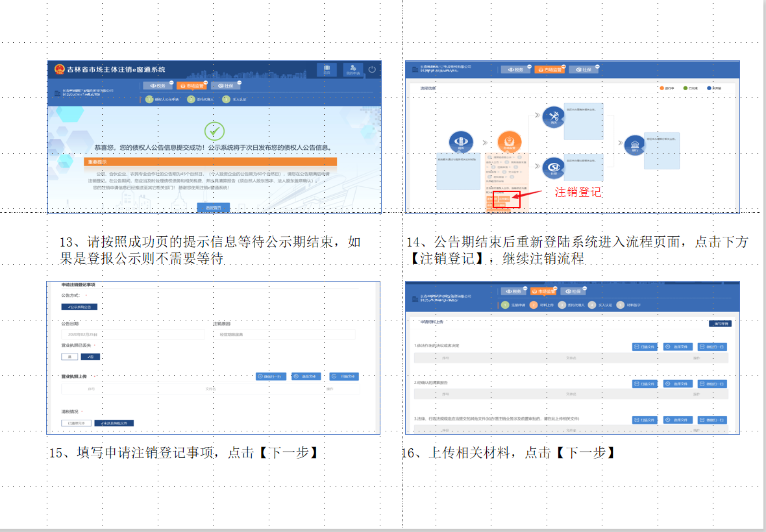The width and height of the screenshot is (766, 532).
Task: Click 选择文件 for item 3 其他文件
Action: coord(678,420)
